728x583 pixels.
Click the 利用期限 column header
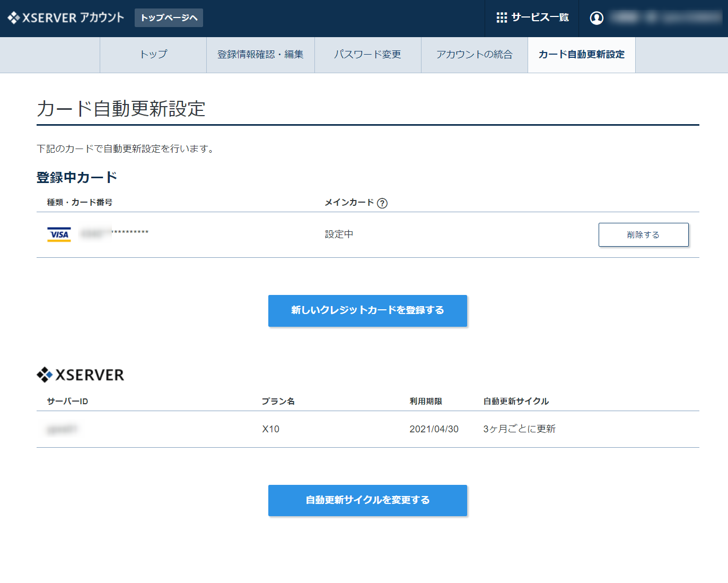pos(426,402)
